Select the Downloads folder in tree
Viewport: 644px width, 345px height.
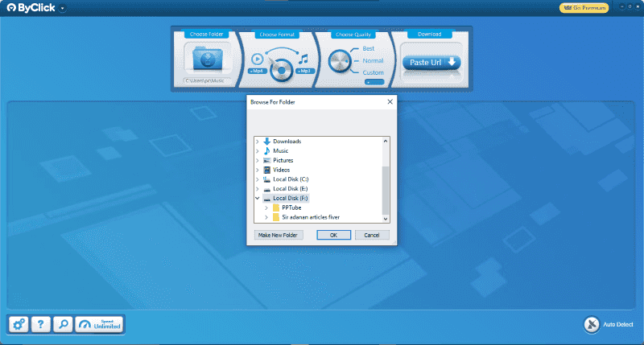click(286, 142)
